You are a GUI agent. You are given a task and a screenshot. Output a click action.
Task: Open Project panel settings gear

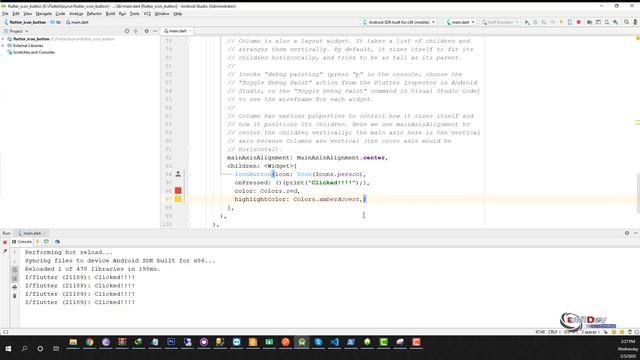click(147, 31)
